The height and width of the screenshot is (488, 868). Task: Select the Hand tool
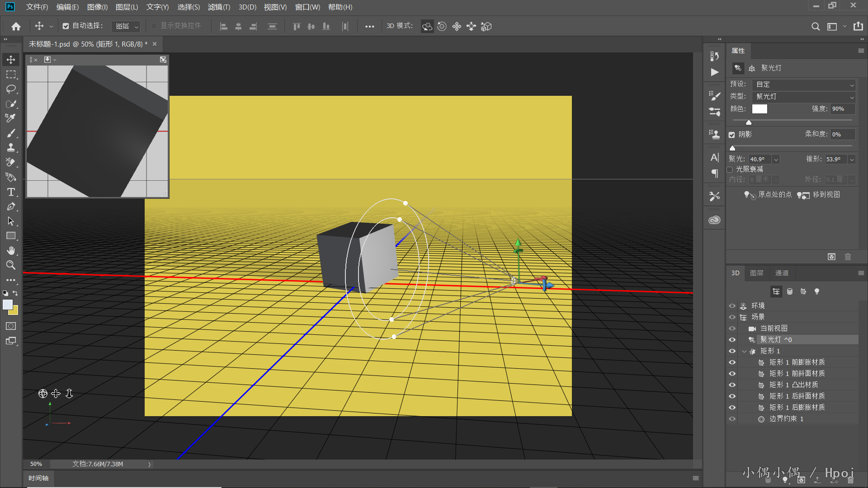[11, 250]
